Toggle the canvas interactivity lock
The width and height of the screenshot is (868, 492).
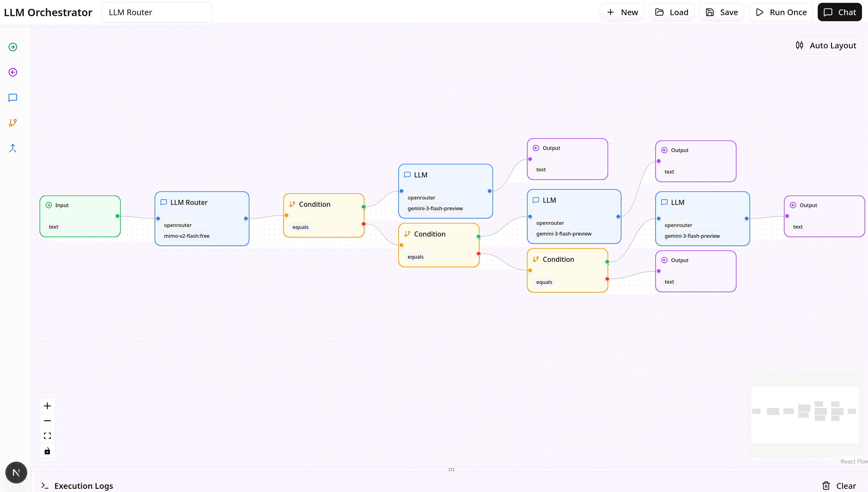pyautogui.click(x=47, y=451)
